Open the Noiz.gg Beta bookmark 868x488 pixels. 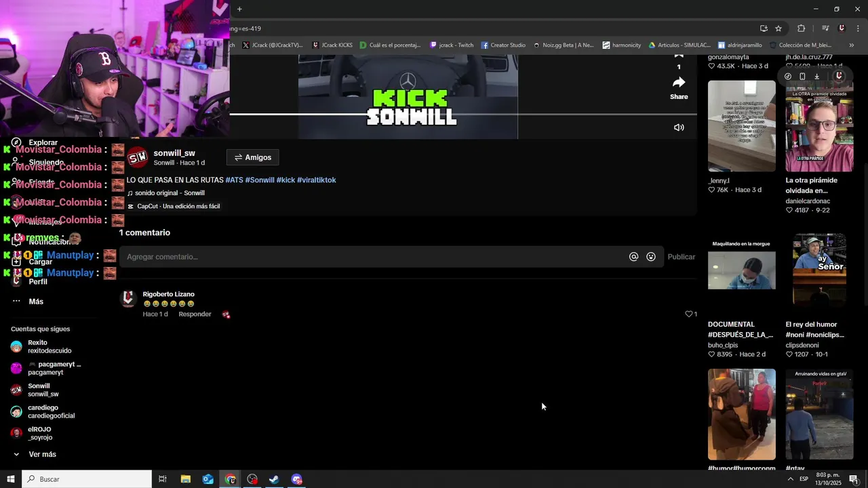point(563,45)
